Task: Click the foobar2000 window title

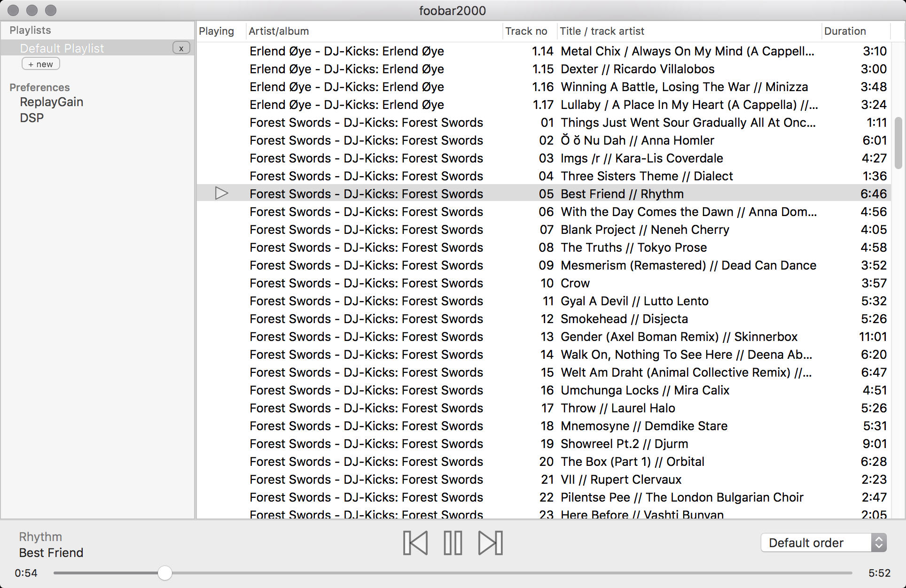Action: 453,10
